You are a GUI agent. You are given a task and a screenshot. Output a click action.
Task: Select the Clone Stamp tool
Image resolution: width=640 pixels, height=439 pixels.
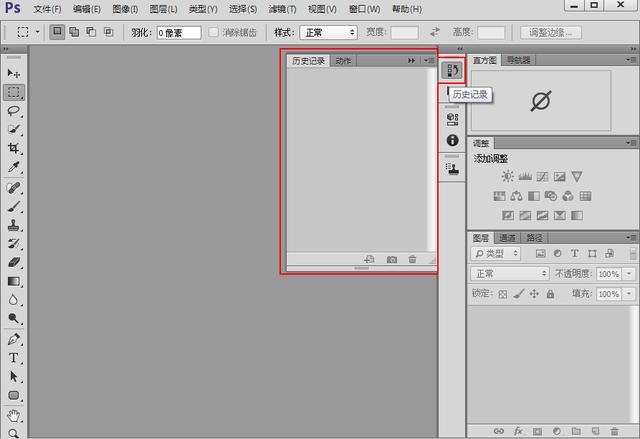click(x=13, y=225)
